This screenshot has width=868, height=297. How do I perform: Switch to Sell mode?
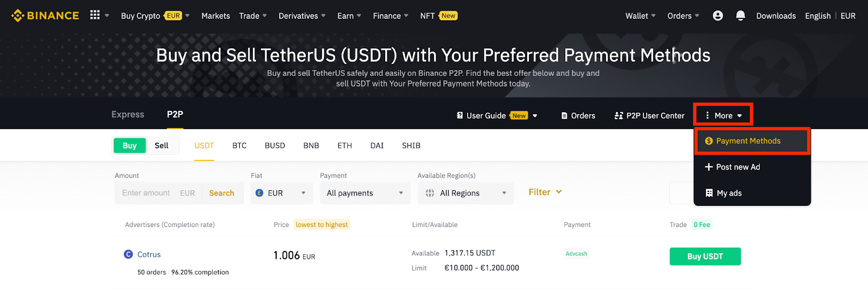162,145
